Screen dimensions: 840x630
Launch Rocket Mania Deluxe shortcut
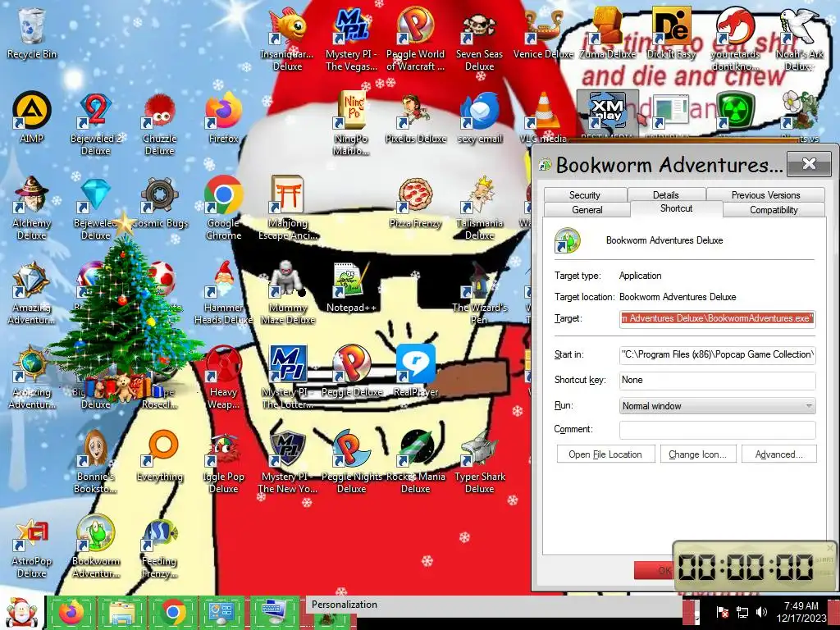point(415,462)
